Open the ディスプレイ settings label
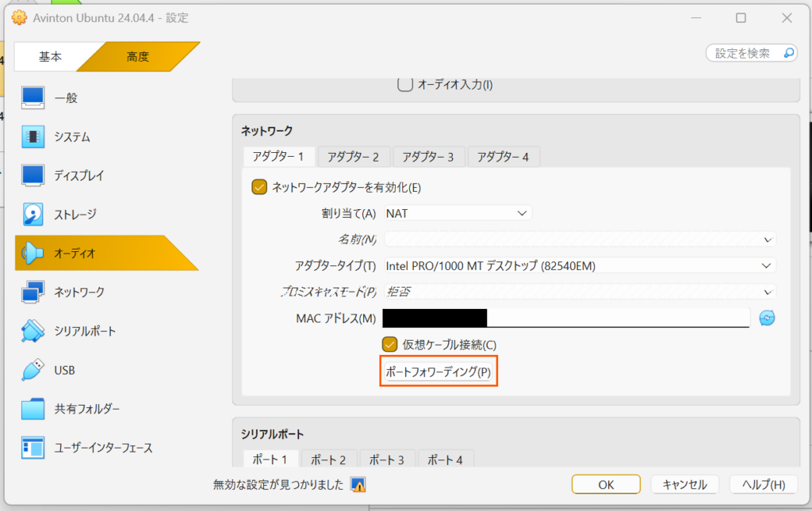Image resolution: width=812 pixels, height=511 pixels. click(79, 175)
